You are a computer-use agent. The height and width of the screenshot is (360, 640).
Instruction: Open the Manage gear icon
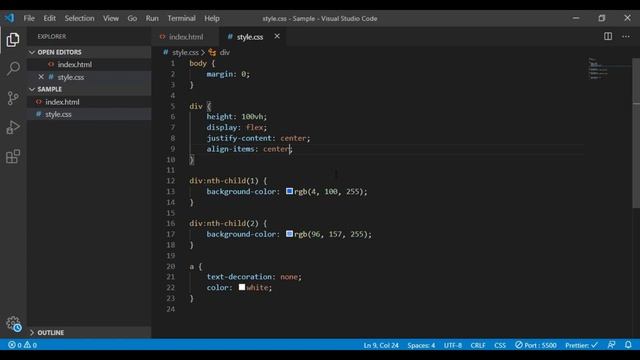point(13,324)
